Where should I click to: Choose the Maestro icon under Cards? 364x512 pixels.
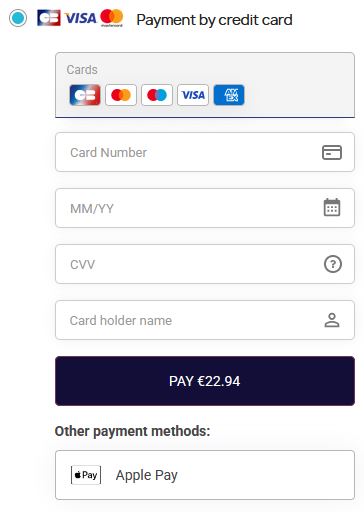[x=157, y=95]
